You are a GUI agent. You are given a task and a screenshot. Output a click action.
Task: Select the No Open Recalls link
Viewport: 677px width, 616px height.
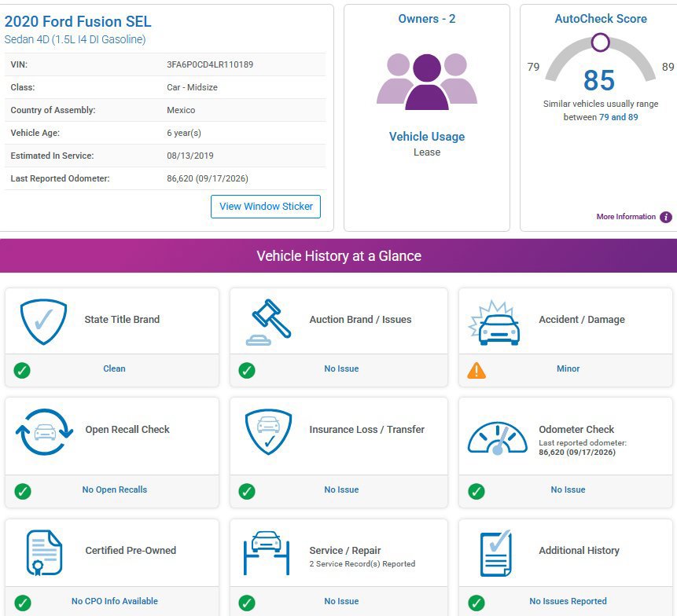[115, 489]
